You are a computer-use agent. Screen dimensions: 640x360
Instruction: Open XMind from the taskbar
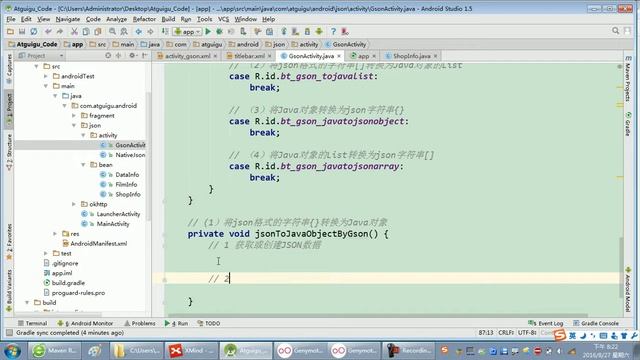coord(191,351)
